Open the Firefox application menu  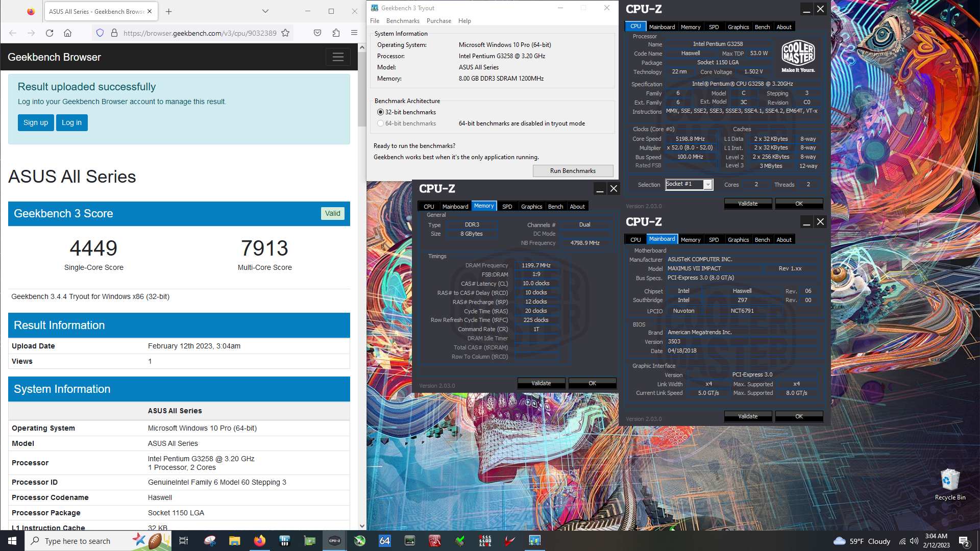(354, 33)
